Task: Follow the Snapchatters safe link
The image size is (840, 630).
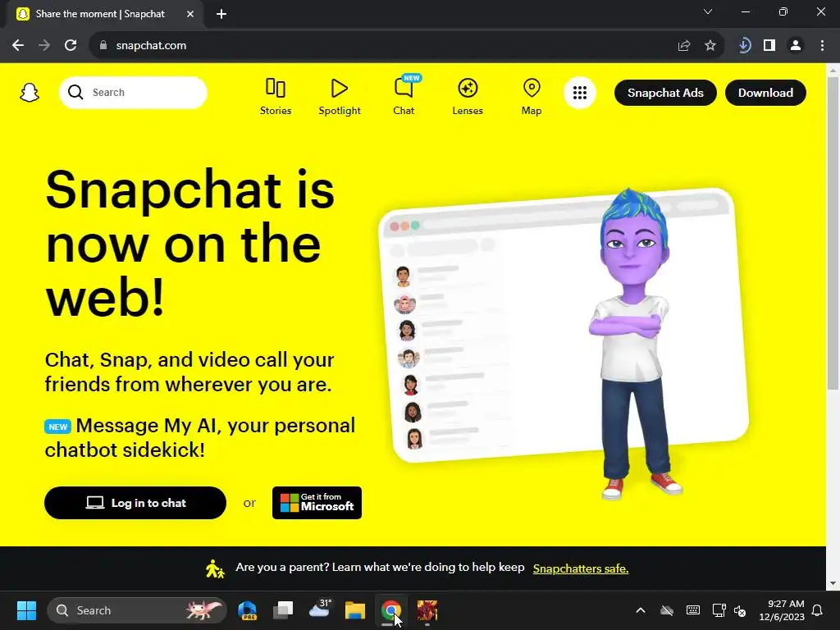Action: point(581,568)
